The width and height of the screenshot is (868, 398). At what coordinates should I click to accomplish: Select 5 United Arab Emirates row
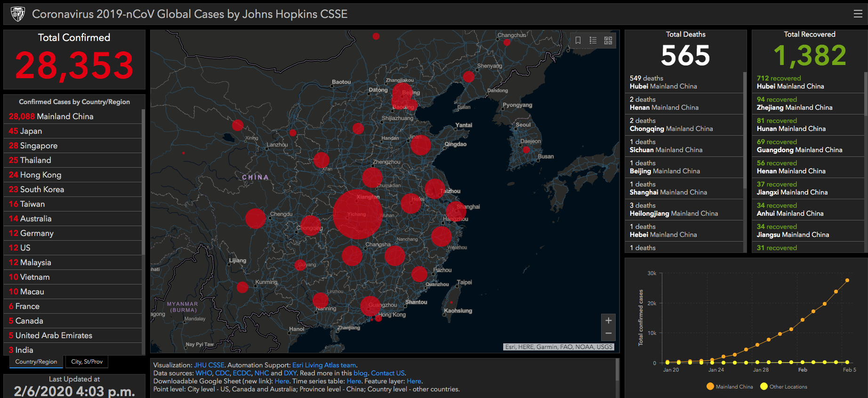72,335
